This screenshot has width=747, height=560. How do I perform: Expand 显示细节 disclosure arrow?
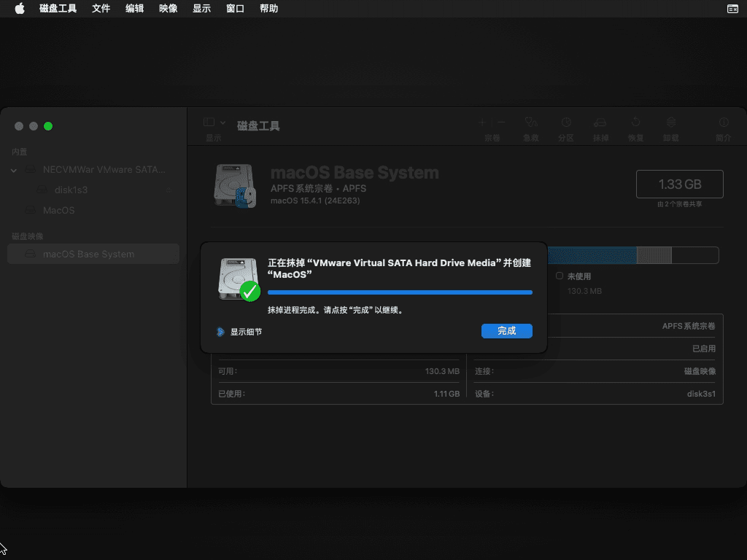tap(221, 332)
